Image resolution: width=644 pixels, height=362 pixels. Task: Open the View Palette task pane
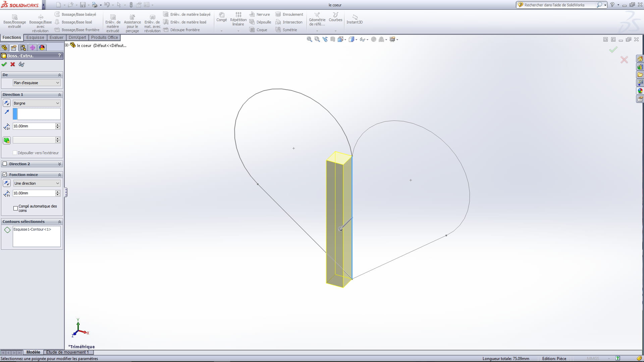pos(640,83)
